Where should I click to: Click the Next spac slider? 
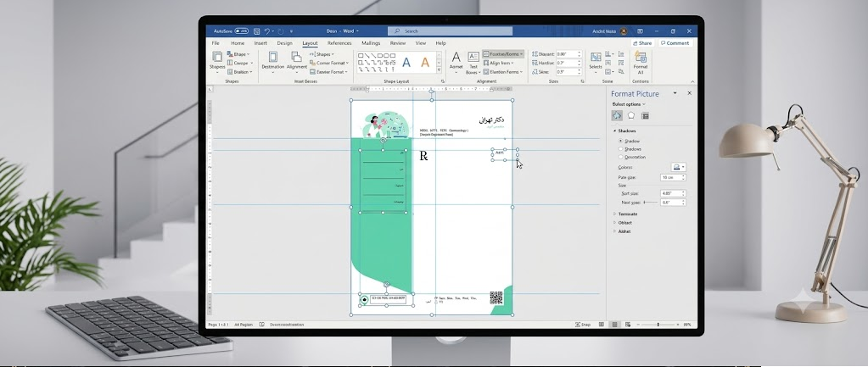[x=651, y=203]
